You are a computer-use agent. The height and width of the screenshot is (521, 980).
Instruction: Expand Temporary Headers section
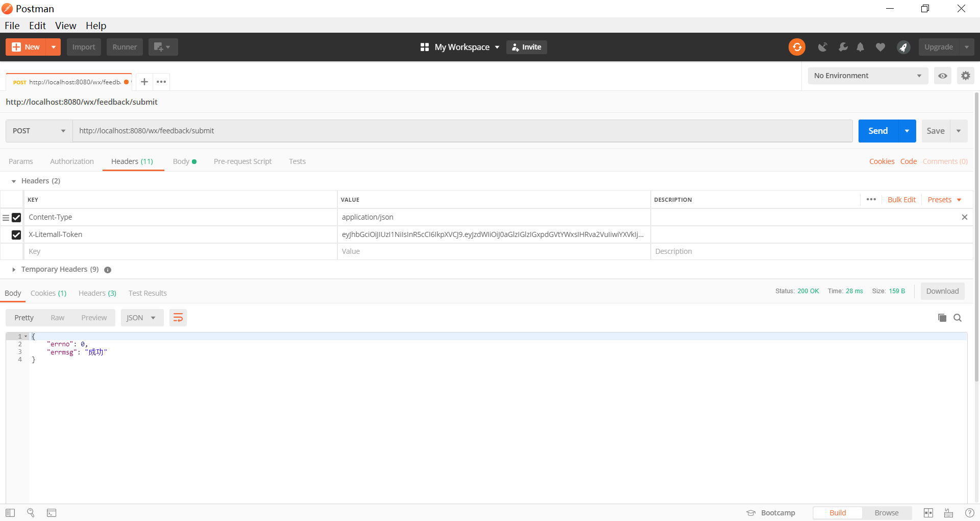[14, 269]
